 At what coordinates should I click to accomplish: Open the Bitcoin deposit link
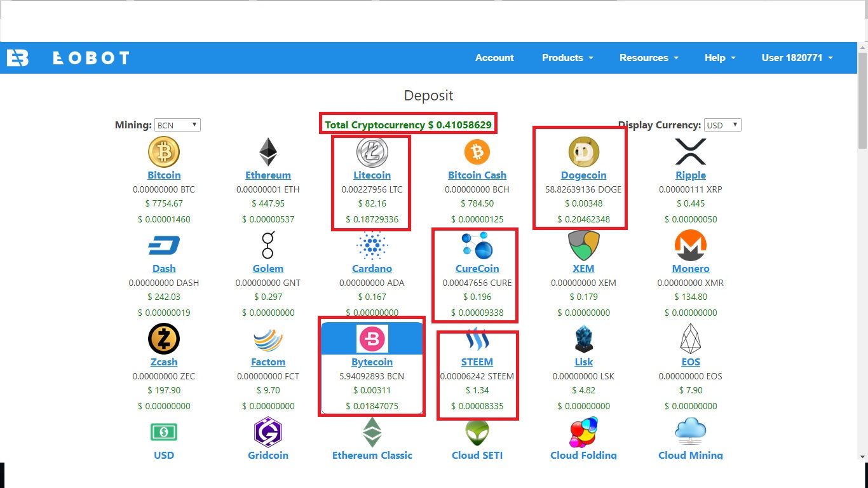tap(164, 175)
